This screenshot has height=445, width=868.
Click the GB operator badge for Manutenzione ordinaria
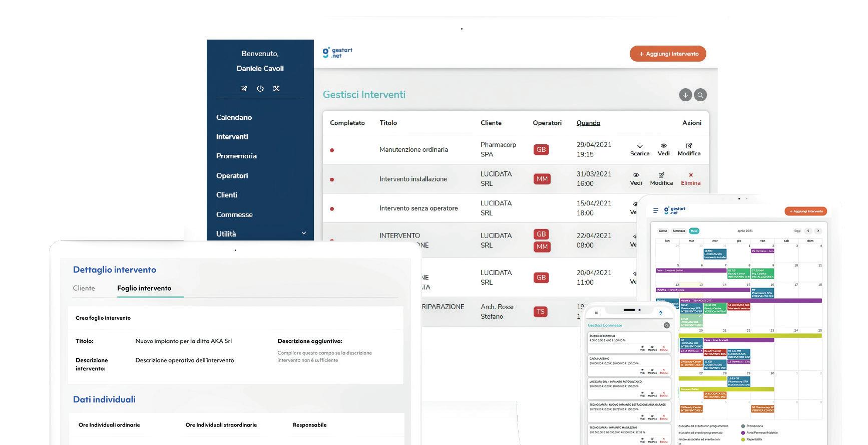point(541,149)
